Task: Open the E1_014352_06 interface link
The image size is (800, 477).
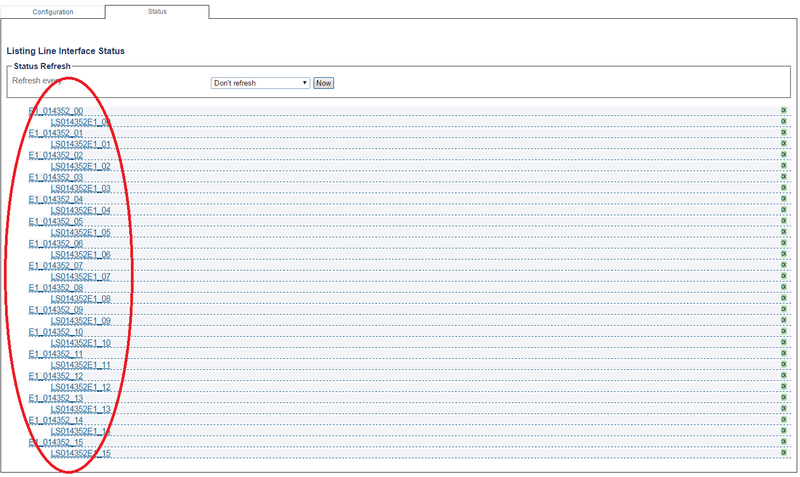Action: (56, 243)
